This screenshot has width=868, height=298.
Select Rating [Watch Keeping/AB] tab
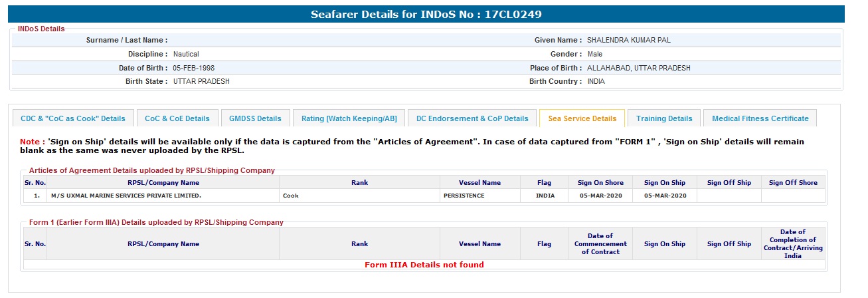(x=349, y=118)
